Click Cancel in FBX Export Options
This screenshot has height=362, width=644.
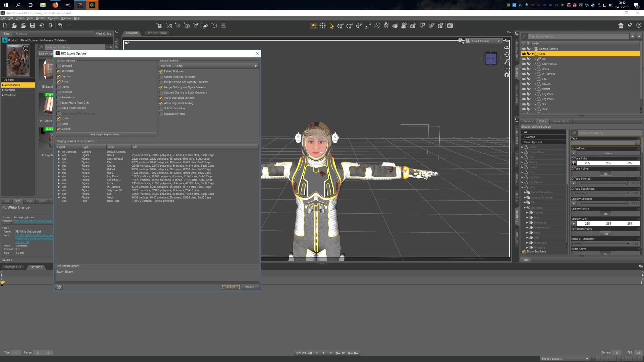tap(250, 287)
